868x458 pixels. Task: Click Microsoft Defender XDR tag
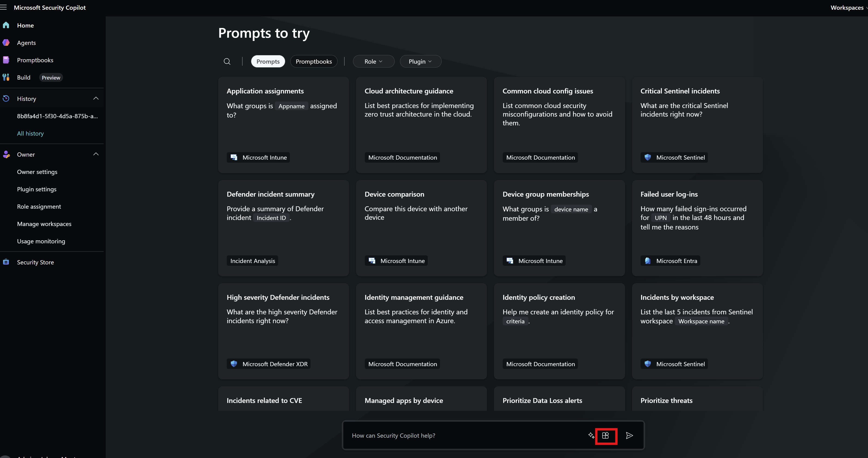tap(269, 364)
